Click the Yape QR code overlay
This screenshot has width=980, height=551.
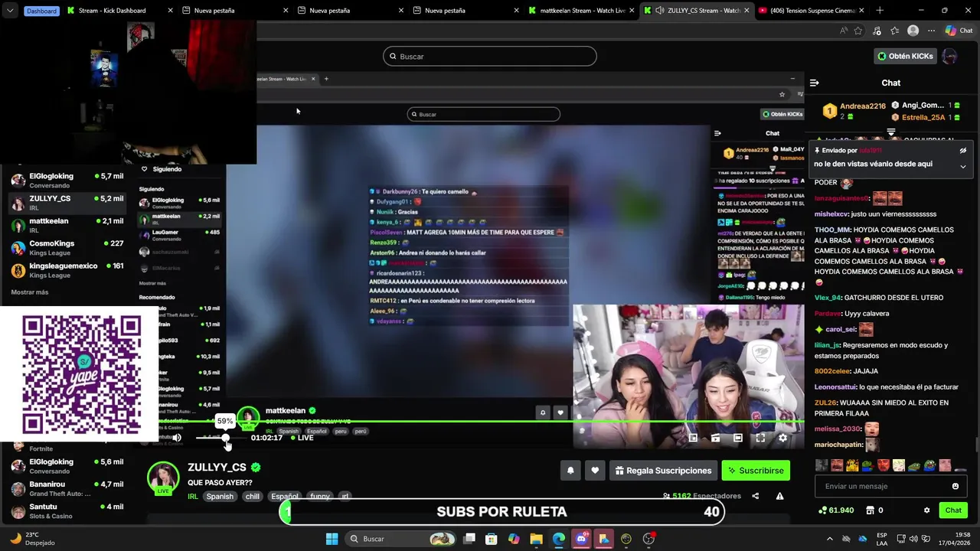(80, 374)
